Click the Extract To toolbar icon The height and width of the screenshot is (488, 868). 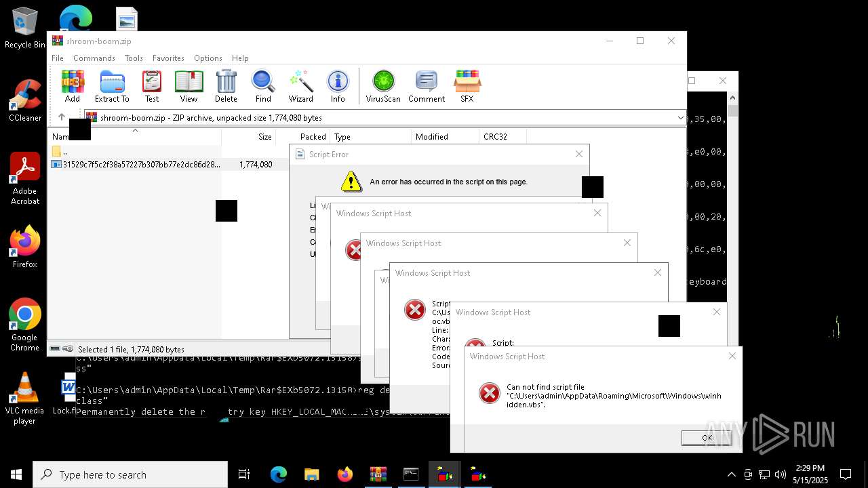click(112, 86)
